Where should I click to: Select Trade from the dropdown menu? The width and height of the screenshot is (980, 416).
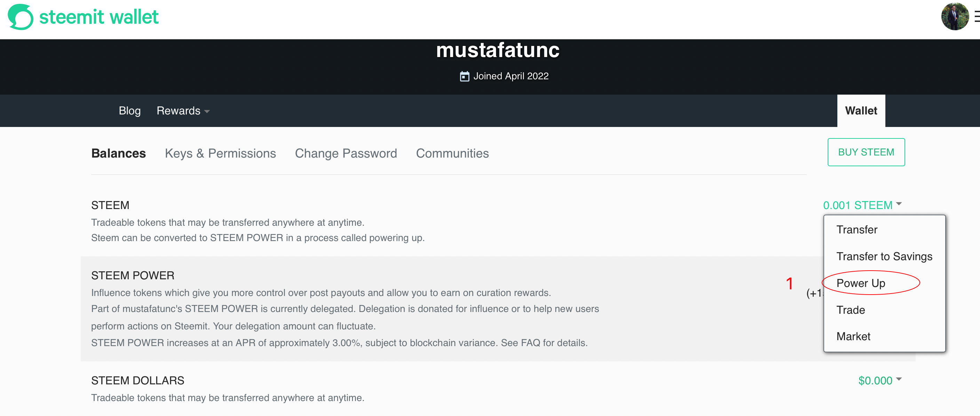pyautogui.click(x=850, y=310)
